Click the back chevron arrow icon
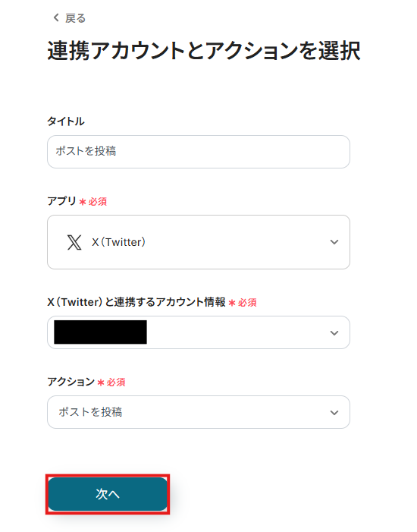417x532 pixels. click(x=56, y=17)
